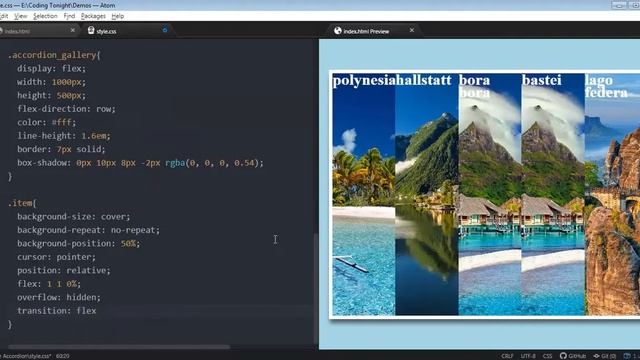The image size is (640, 360).
Task: Open the Packages menu
Action: pyautogui.click(x=93, y=16)
